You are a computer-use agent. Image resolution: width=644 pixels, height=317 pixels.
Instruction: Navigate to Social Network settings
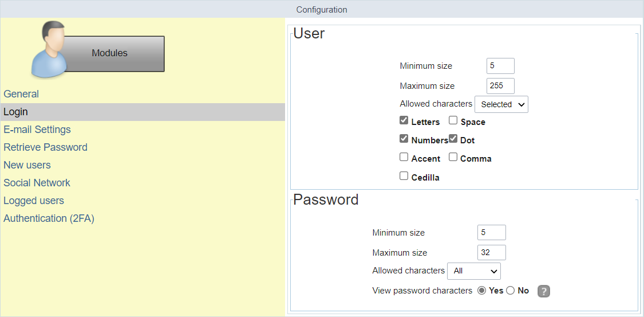pos(37,183)
